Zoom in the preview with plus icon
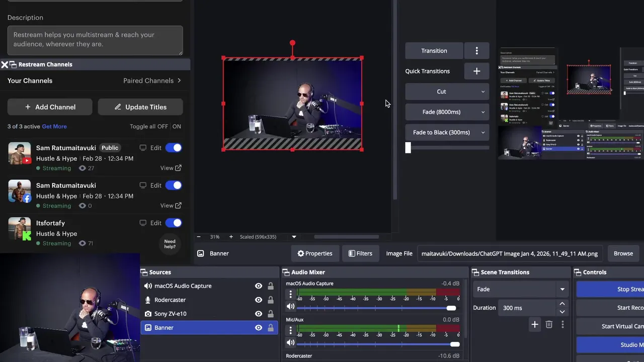This screenshot has height=362, width=644. (231, 237)
